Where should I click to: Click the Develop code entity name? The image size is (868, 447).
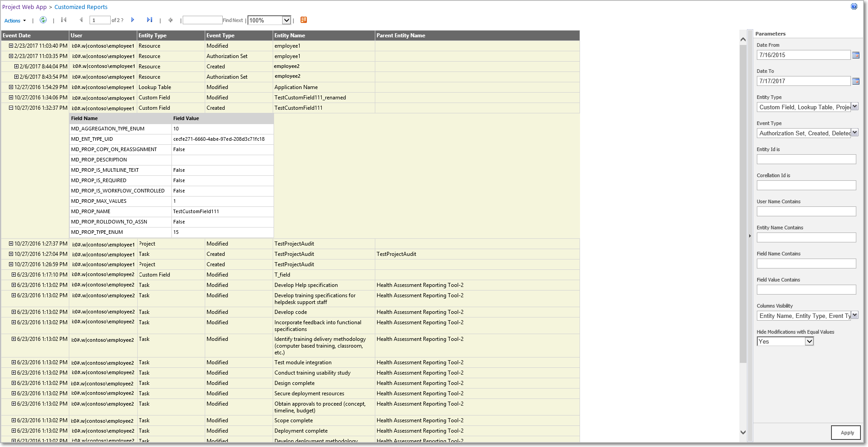[291, 312]
